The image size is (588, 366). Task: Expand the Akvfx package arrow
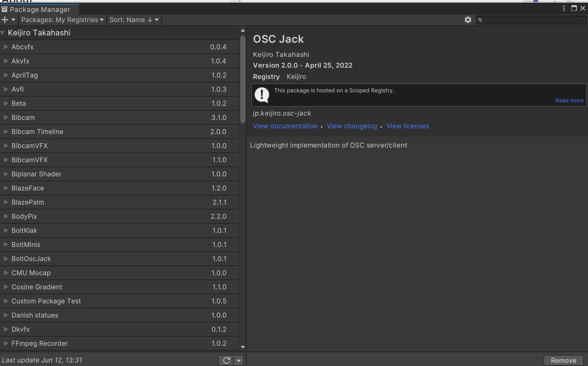tap(6, 61)
